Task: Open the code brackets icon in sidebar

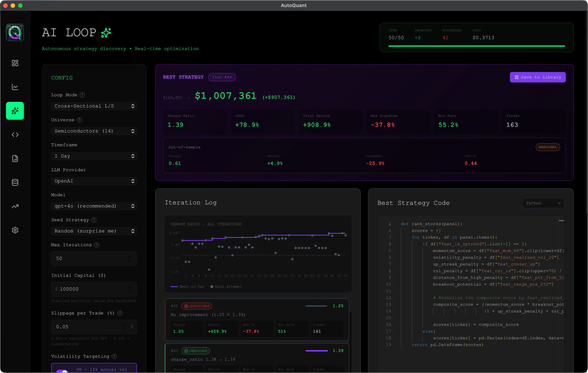Action: click(15, 135)
